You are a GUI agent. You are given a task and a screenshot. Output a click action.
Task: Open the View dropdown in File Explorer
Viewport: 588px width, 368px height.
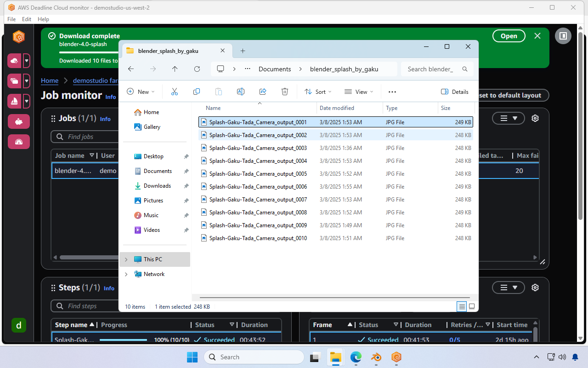358,92
